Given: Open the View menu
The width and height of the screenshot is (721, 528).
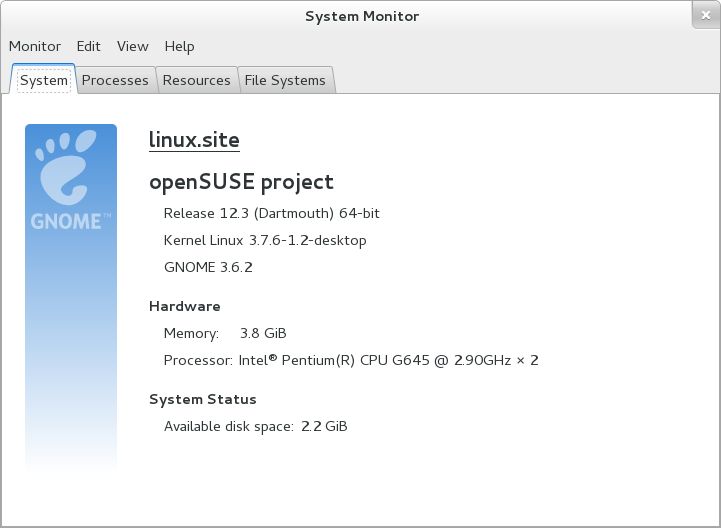Looking at the screenshot, I should pyautogui.click(x=132, y=46).
